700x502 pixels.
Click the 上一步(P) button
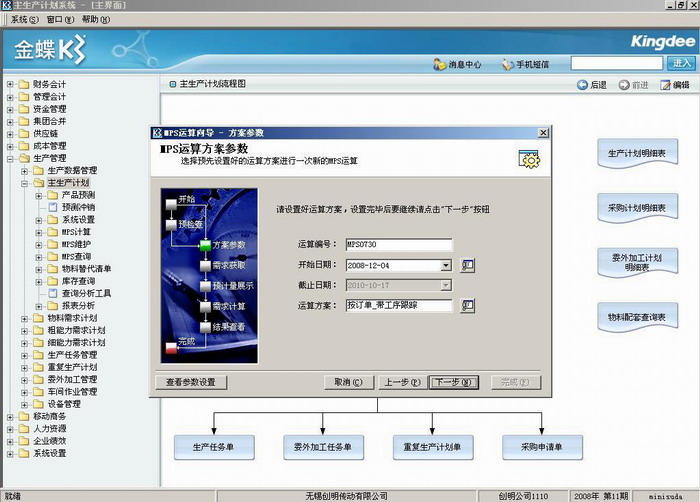(x=402, y=382)
